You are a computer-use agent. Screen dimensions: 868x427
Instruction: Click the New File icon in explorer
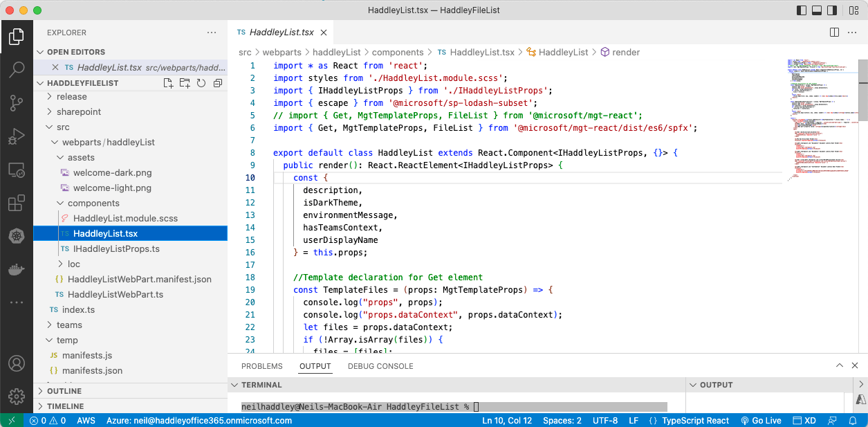[168, 83]
